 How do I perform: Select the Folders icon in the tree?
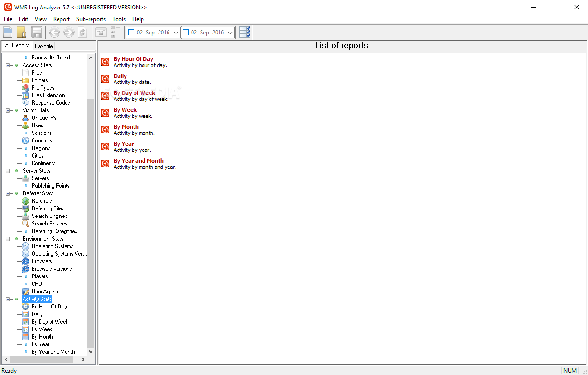[25, 80]
